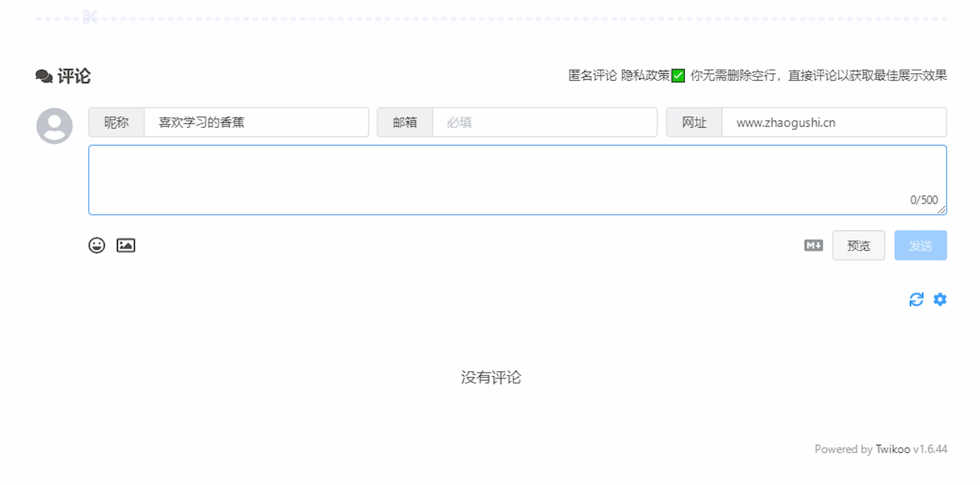The width and height of the screenshot is (980, 485).
Task: Click the 邮箱 field label
Action: [405, 122]
